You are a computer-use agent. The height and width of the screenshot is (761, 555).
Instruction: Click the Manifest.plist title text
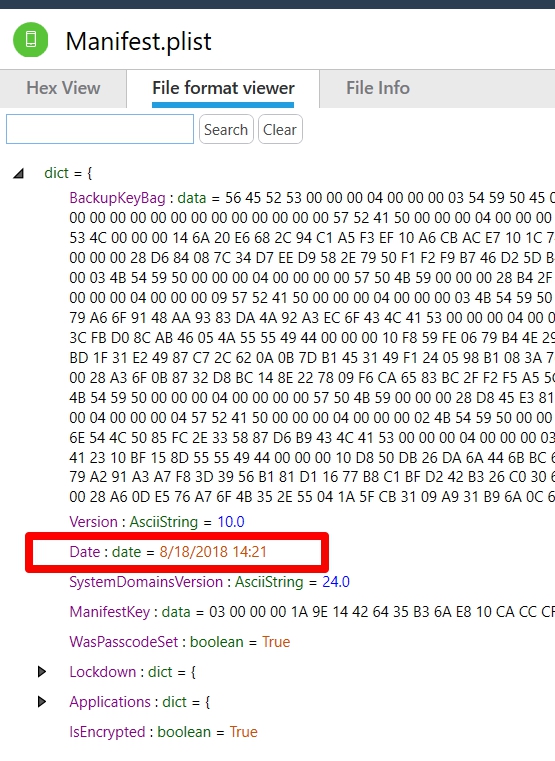tap(139, 41)
